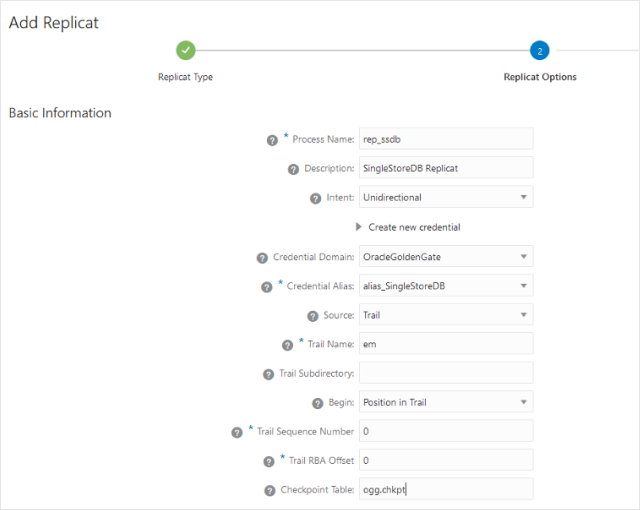Viewport: 640px width, 510px height.
Task: Open the Credential Alias dropdown list
Action: 446,286
